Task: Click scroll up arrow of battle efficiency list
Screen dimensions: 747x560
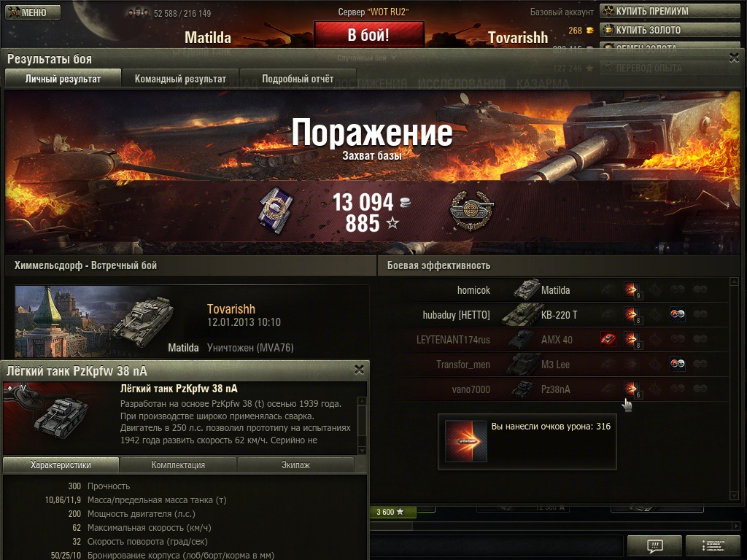Action: point(734,282)
